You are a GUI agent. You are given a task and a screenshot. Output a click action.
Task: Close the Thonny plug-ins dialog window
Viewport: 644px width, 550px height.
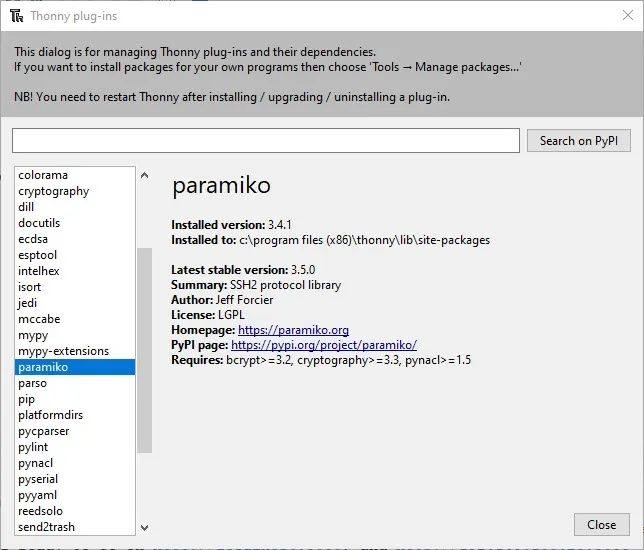pos(628,16)
